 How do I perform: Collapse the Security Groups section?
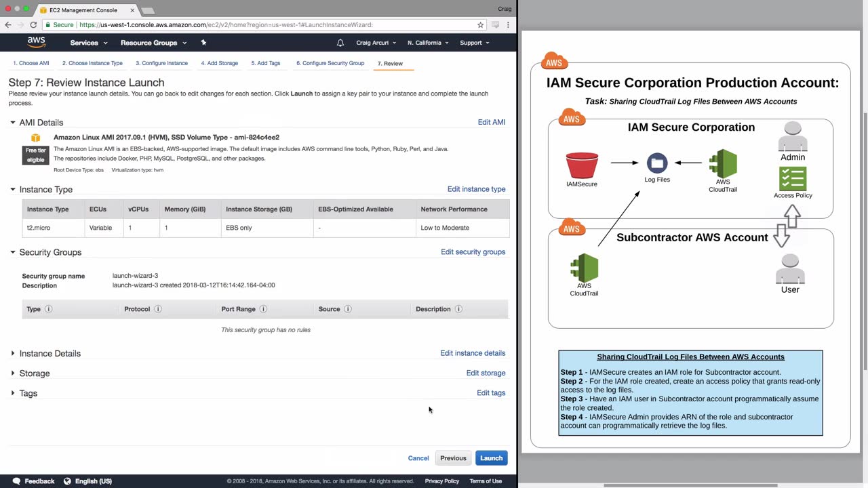13,252
